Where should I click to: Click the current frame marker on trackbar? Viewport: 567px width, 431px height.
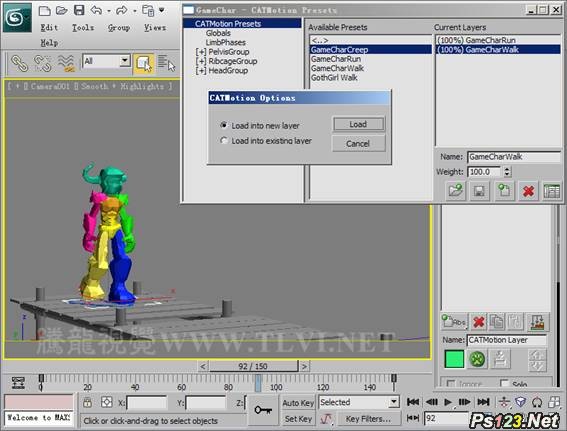tap(258, 383)
